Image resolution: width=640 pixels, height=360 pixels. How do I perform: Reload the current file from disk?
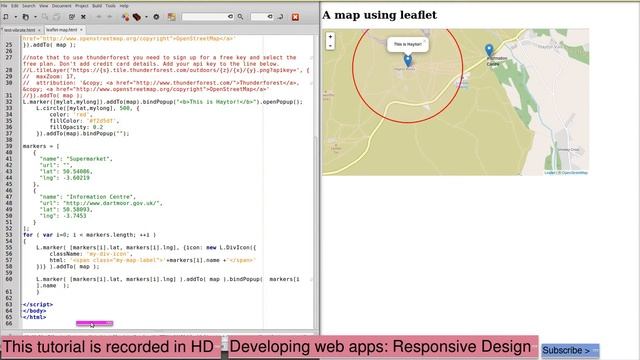pos(71,17)
